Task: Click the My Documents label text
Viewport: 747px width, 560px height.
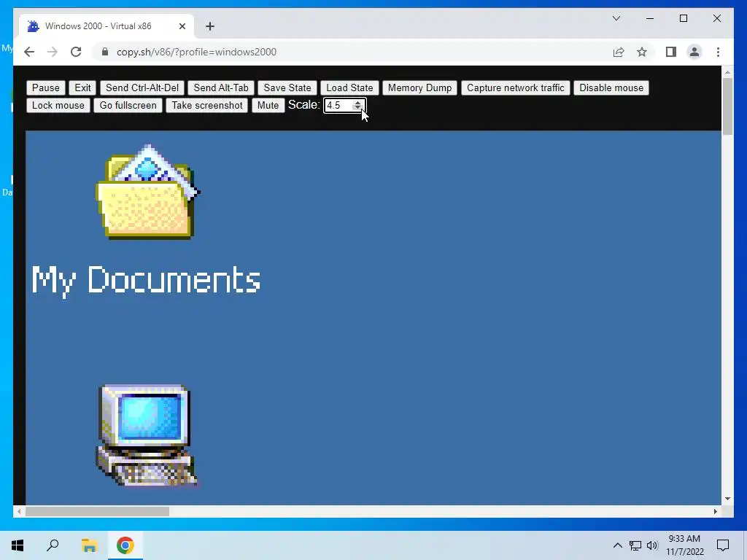Action: [146, 280]
